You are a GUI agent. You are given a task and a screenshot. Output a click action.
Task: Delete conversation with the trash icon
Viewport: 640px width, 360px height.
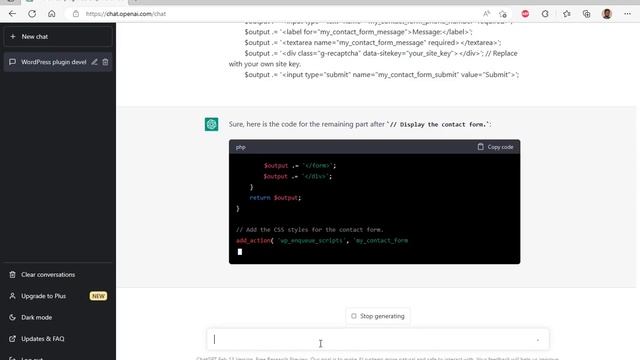click(x=105, y=62)
